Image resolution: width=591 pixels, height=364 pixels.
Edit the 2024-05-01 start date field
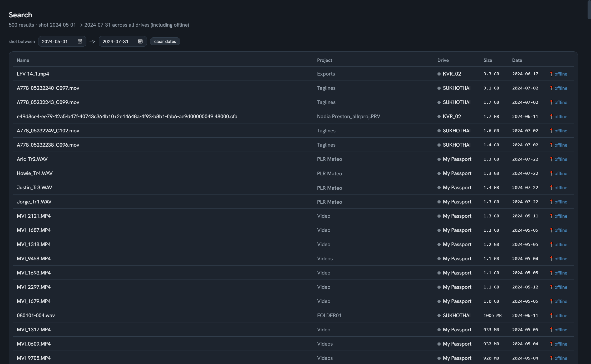coord(62,41)
